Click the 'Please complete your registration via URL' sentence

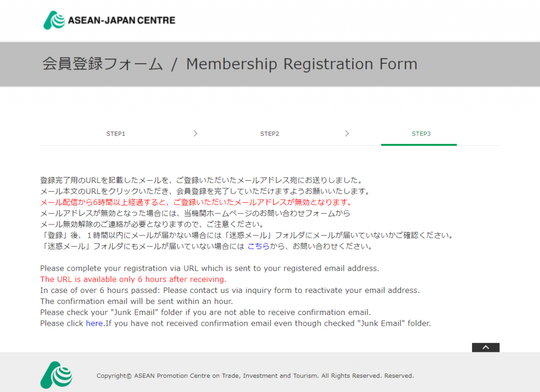point(209,268)
